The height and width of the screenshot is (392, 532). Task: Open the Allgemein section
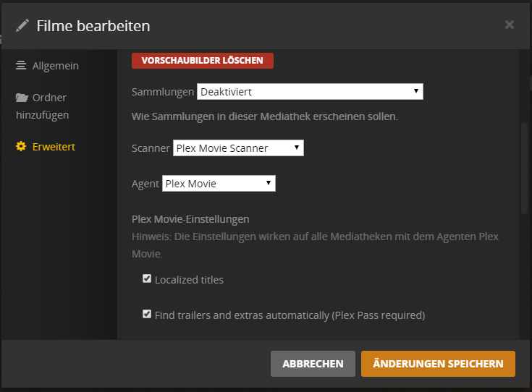click(x=47, y=65)
